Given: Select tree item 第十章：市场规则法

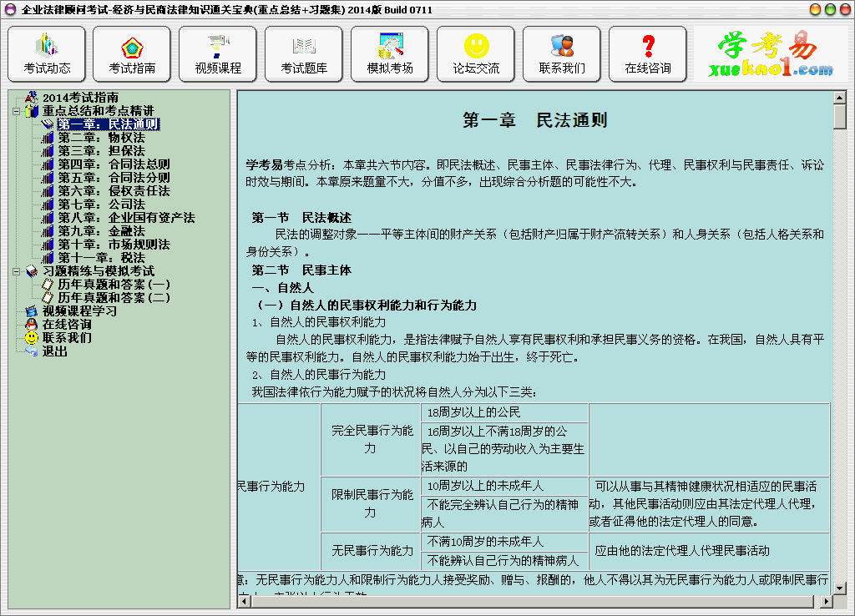Looking at the screenshot, I should coord(114,245).
